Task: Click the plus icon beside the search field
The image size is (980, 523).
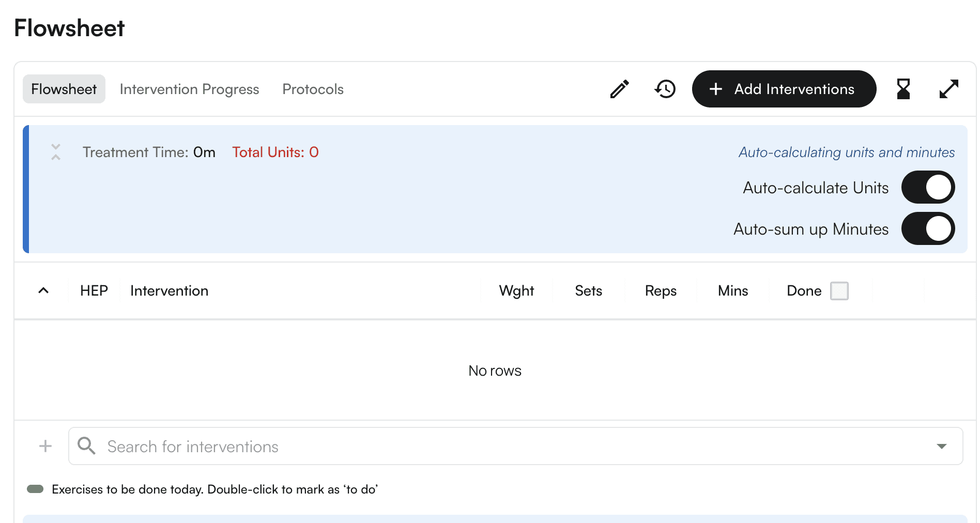Action: click(x=45, y=446)
